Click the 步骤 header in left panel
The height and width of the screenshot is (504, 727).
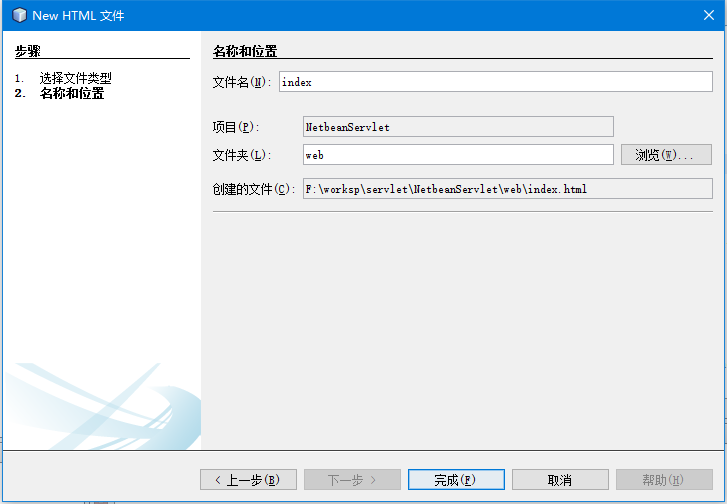[x=28, y=51]
